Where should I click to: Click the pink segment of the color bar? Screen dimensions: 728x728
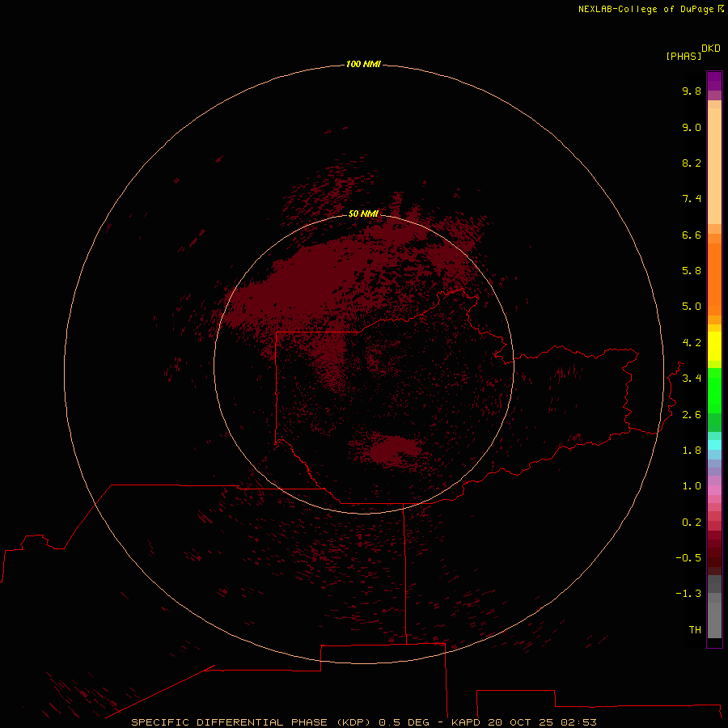point(714,490)
